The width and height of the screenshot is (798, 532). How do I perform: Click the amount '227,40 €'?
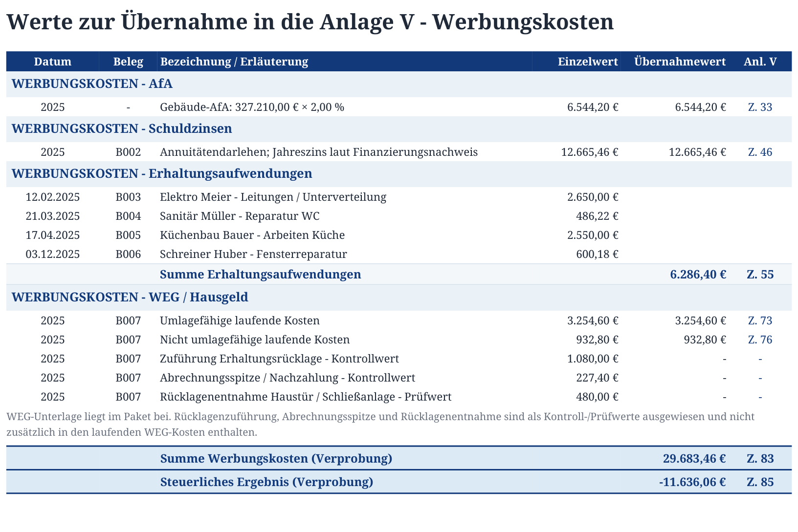coord(598,378)
